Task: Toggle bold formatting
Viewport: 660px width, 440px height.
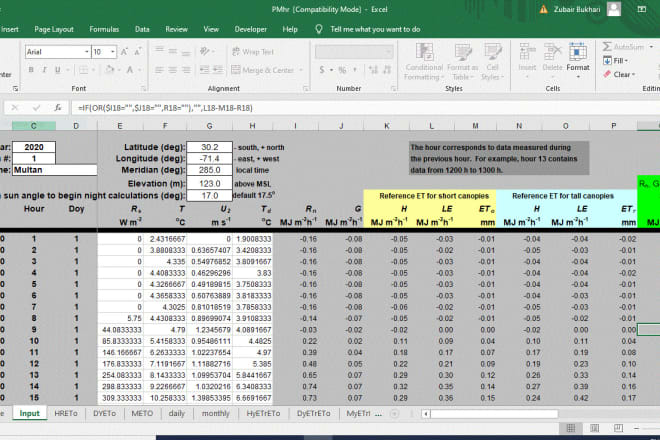Action: (x=31, y=69)
